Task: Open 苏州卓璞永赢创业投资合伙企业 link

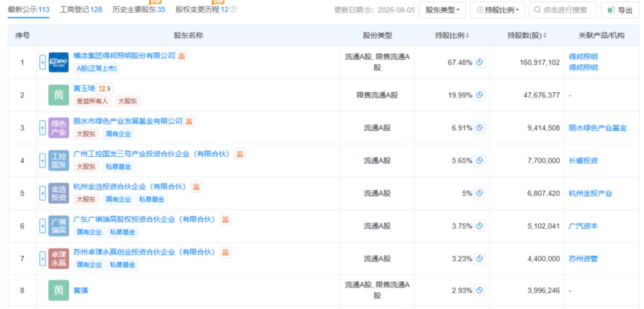Action: click(146, 252)
